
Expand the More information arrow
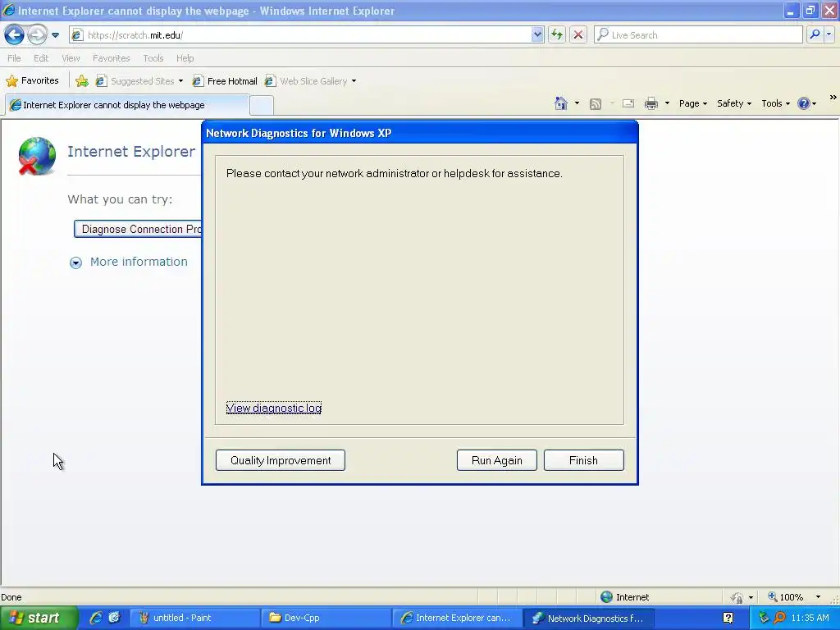(x=75, y=262)
